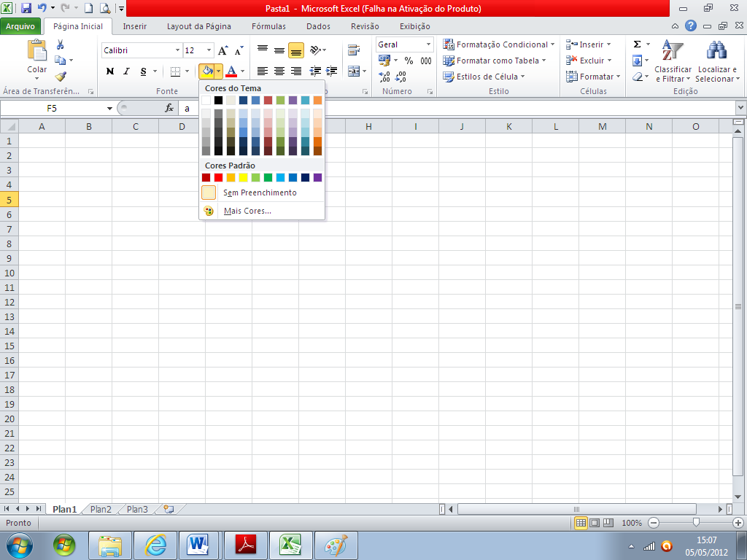The image size is (747, 560).
Task: Switch to Layout da Página tab
Action: (198, 26)
